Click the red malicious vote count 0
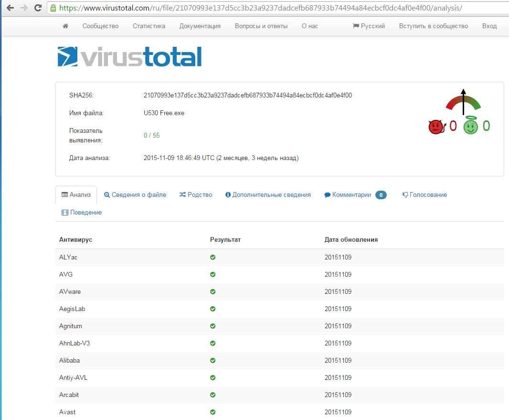This screenshot has width=509, height=420. (453, 126)
